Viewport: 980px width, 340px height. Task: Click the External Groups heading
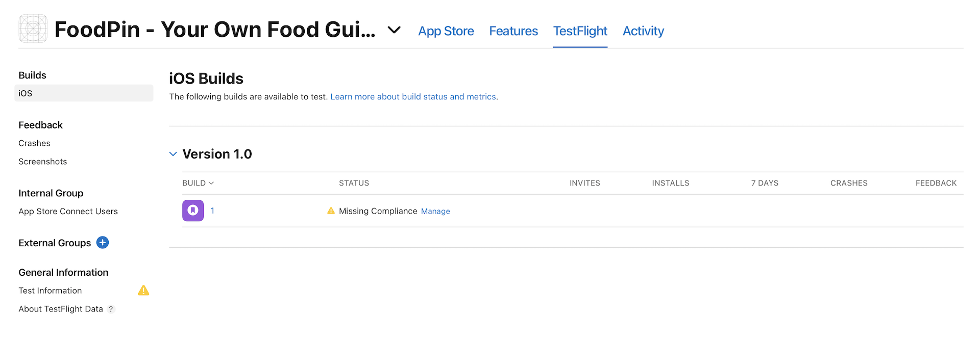pyautogui.click(x=55, y=243)
